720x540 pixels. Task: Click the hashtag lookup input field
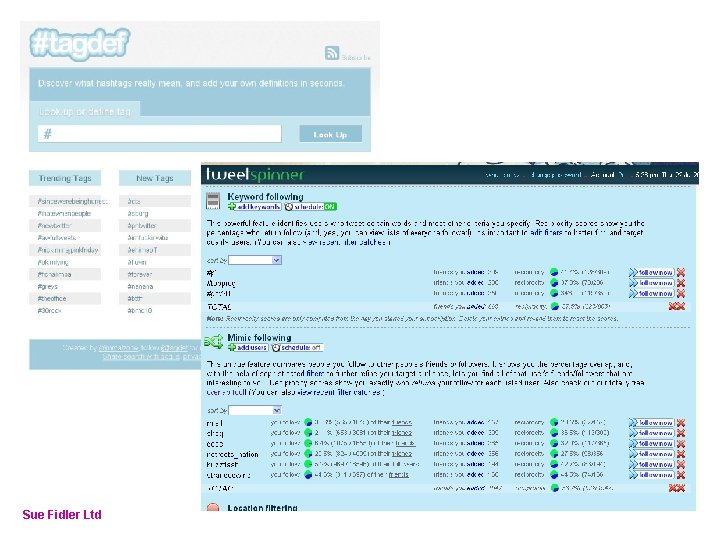coord(159,134)
